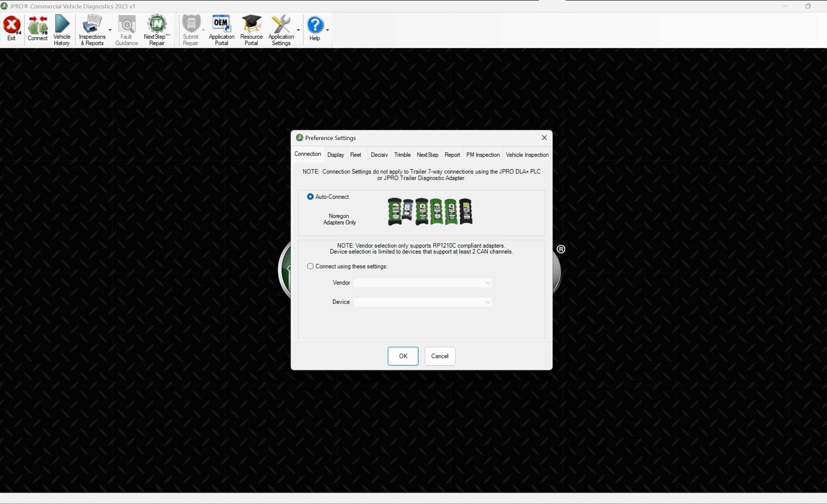Launch NextStep Repair from the toolbar
This screenshot has height=504, width=827.
click(x=157, y=30)
